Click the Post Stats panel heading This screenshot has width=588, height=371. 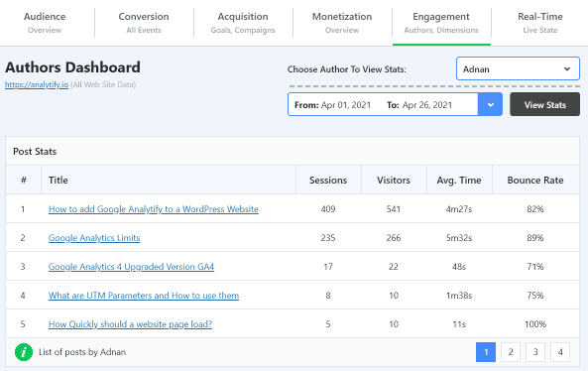pos(35,151)
